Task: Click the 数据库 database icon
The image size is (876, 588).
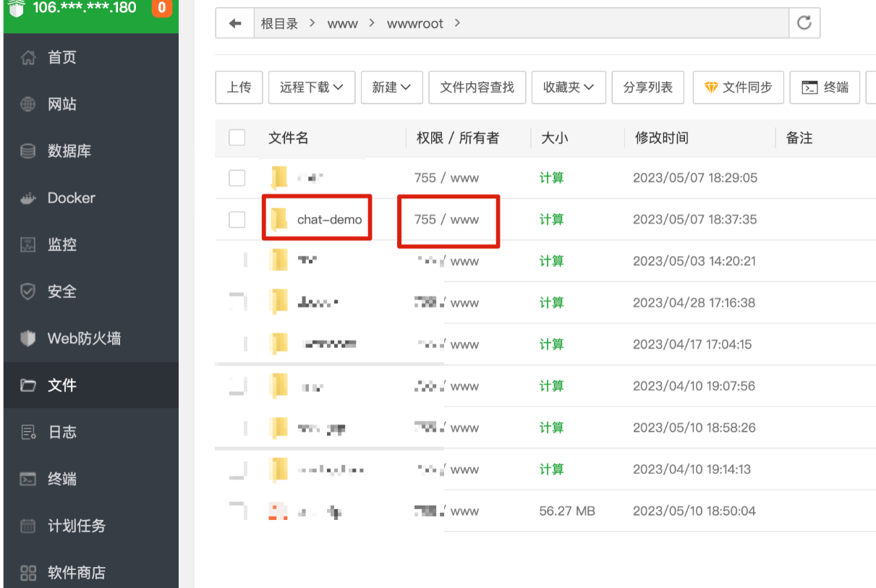Action: click(x=27, y=151)
